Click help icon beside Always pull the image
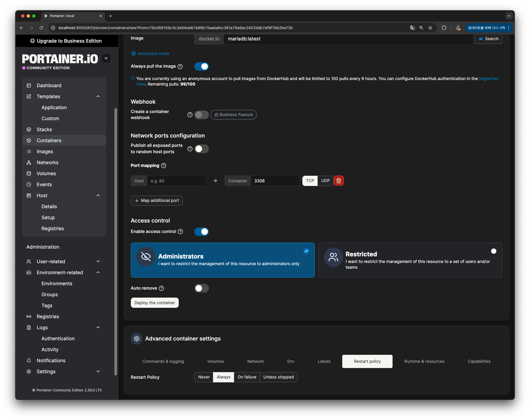 (x=180, y=67)
